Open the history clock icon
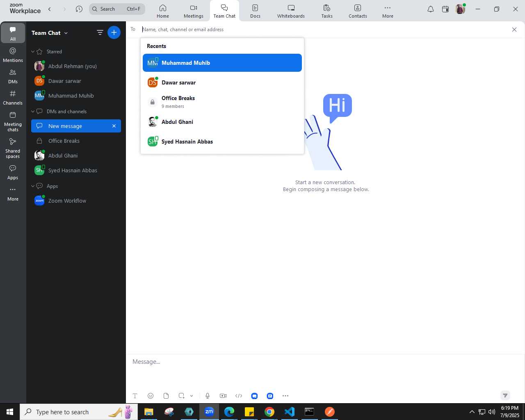This screenshot has width=525, height=420. [79, 9]
